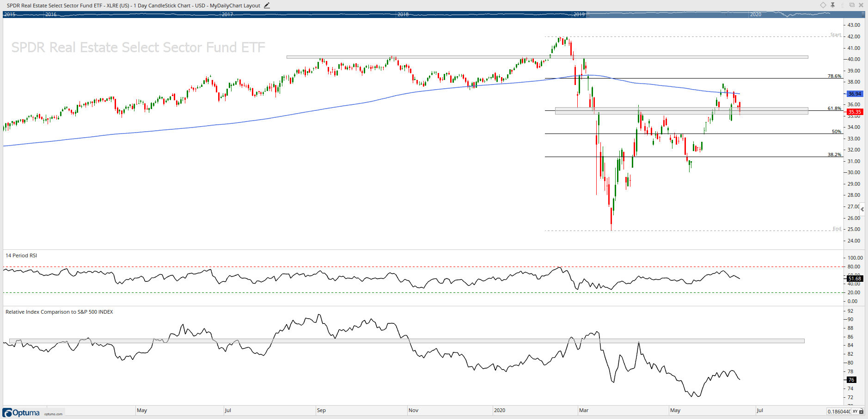Select 2016 on the timeline overview bar
This screenshot has height=419, width=868.
click(x=51, y=14)
